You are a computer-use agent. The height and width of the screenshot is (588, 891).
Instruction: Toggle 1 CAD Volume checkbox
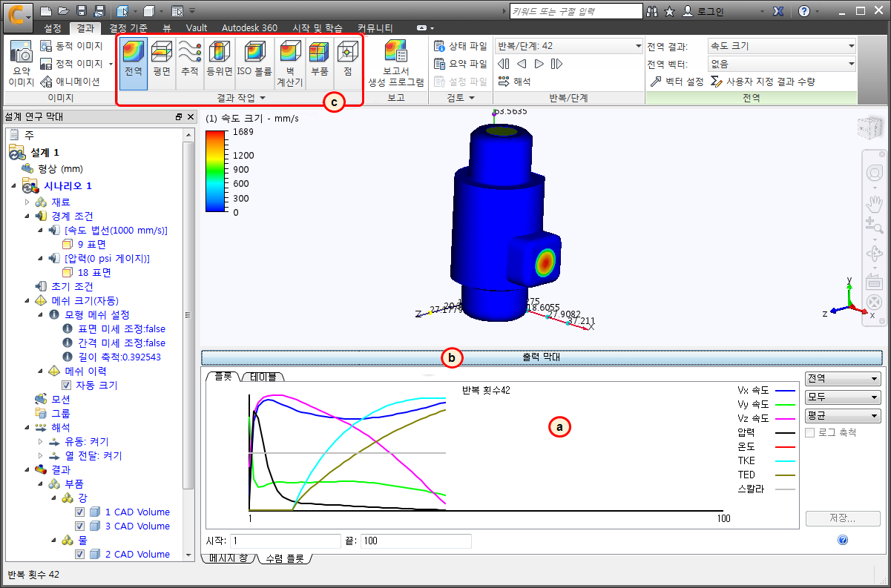click(x=80, y=512)
